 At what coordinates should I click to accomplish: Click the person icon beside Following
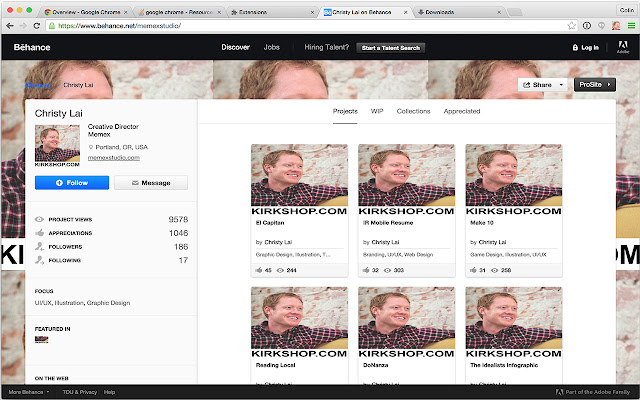click(40, 260)
